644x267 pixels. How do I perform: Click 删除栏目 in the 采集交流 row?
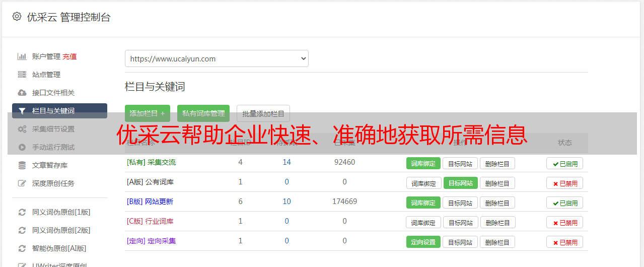(x=497, y=163)
